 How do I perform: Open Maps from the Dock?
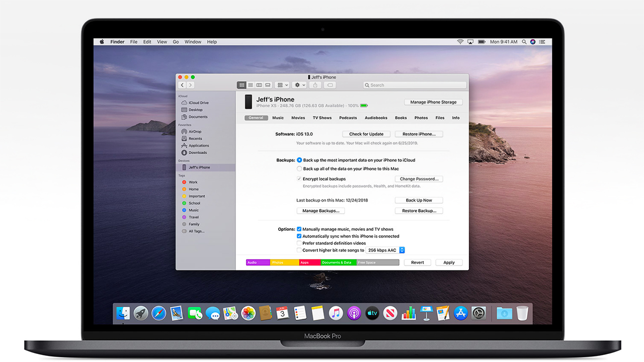click(x=230, y=313)
